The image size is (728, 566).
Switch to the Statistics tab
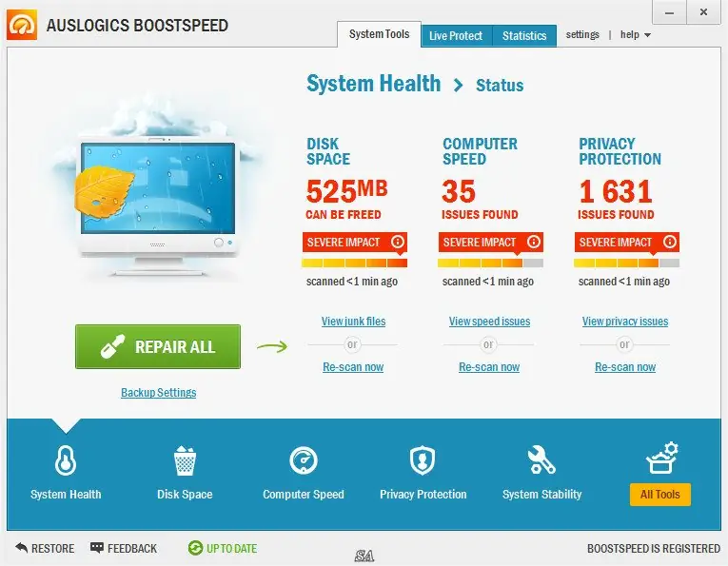click(524, 36)
